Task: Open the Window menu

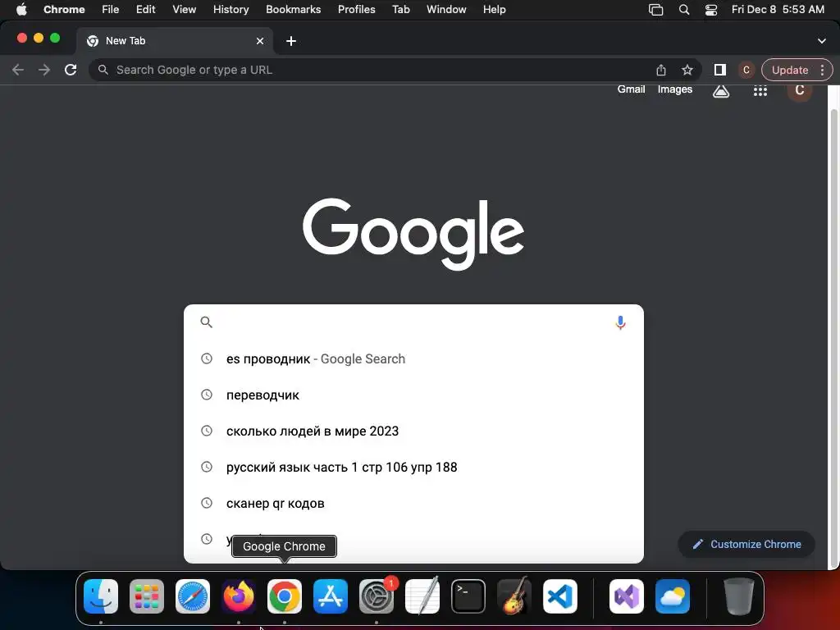Action: click(x=446, y=9)
